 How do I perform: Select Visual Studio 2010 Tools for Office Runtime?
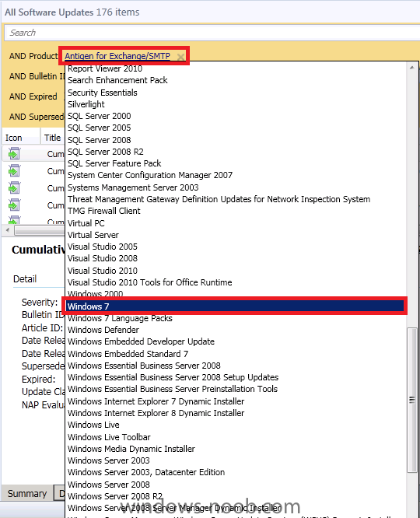[x=149, y=282]
